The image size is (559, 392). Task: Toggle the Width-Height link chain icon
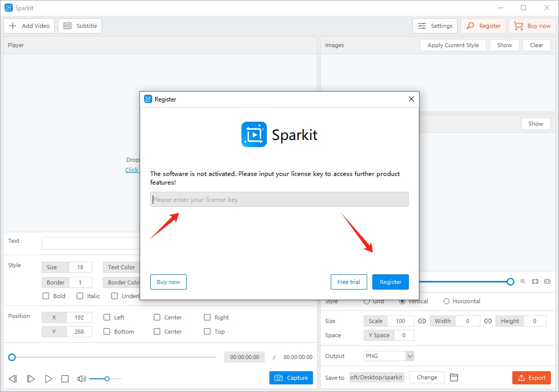pos(487,320)
